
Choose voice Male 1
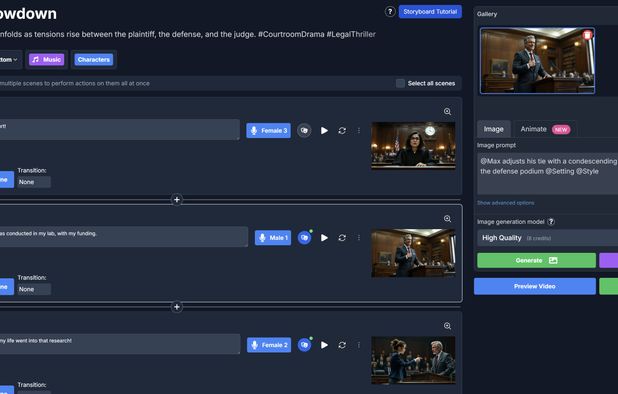pyautogui.click(x=273, y=238)
